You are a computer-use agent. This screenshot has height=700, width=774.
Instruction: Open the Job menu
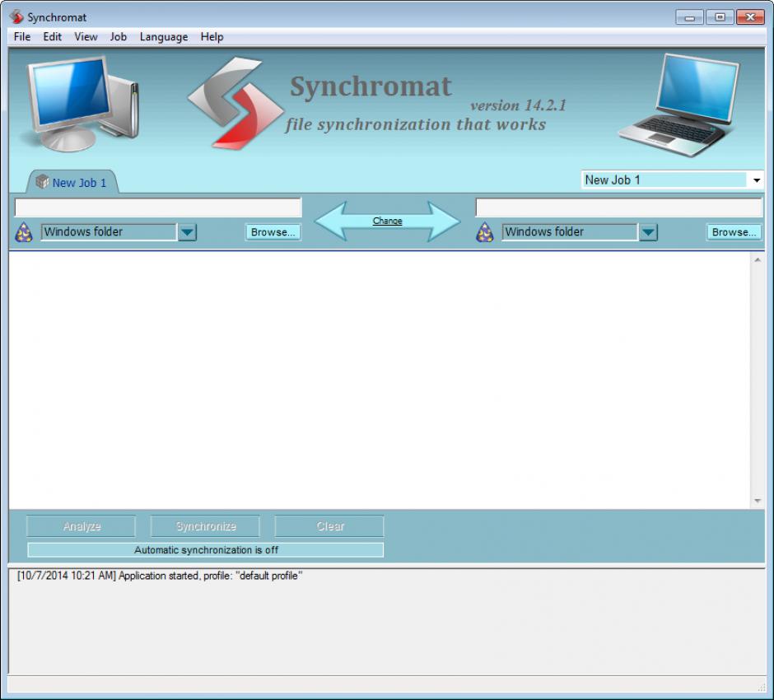tap(119, 37)
